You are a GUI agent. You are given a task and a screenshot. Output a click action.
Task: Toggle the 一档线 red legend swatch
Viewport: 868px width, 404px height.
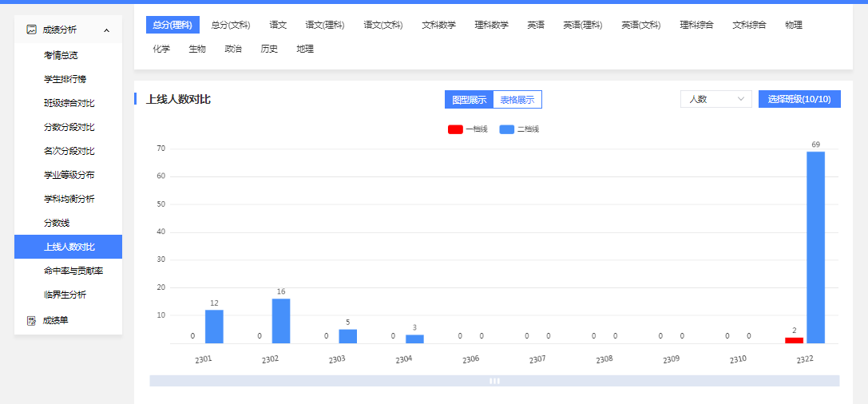point(455,129)
